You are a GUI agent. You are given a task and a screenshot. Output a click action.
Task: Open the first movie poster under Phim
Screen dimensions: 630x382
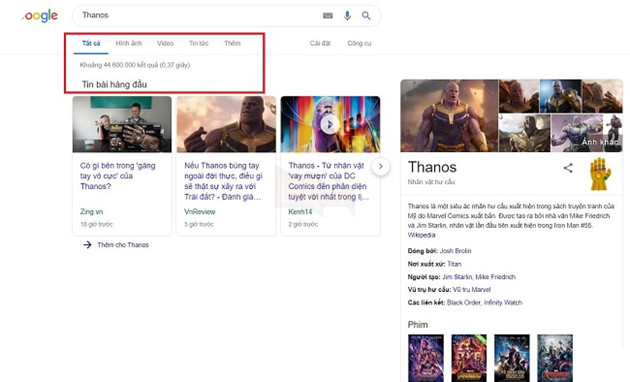point(426,358)
